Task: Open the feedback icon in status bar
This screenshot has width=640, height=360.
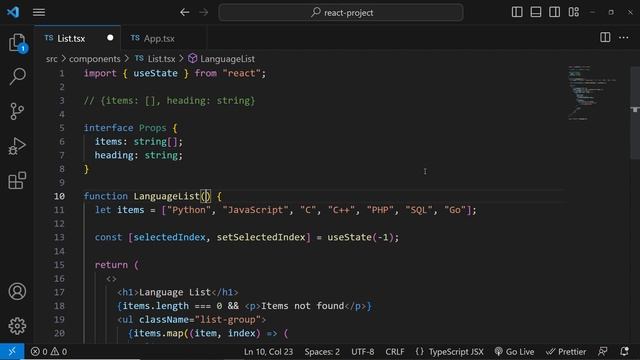Action: (x=602, y=351)
